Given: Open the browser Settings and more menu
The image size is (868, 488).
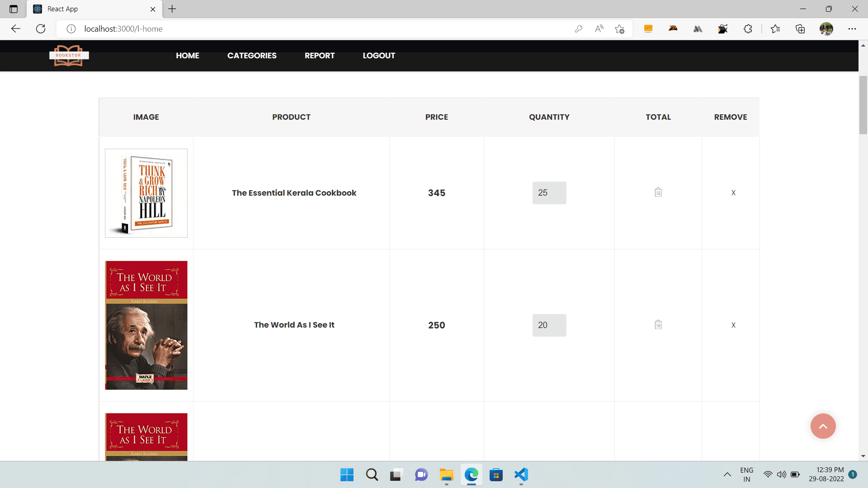Looking at the screenshot, I should point(852,29).
